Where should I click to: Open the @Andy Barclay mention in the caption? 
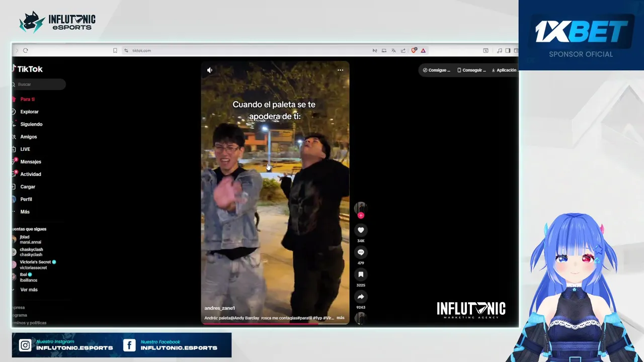pos(244,318)
